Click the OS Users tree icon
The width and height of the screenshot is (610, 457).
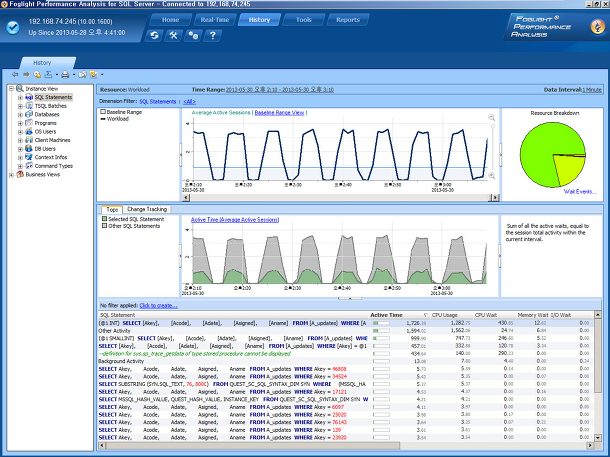(29, 131)
